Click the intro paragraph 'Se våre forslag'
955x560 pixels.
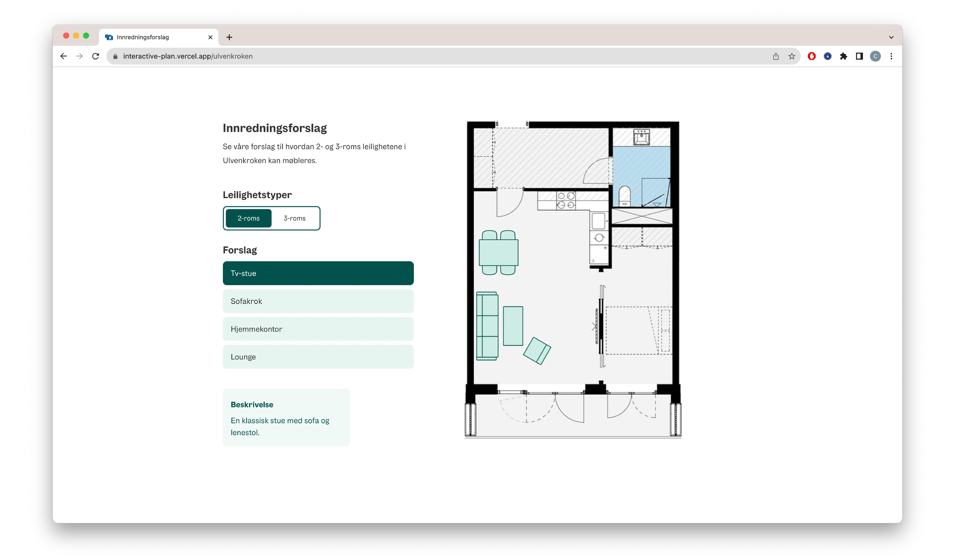pos(314,153)
